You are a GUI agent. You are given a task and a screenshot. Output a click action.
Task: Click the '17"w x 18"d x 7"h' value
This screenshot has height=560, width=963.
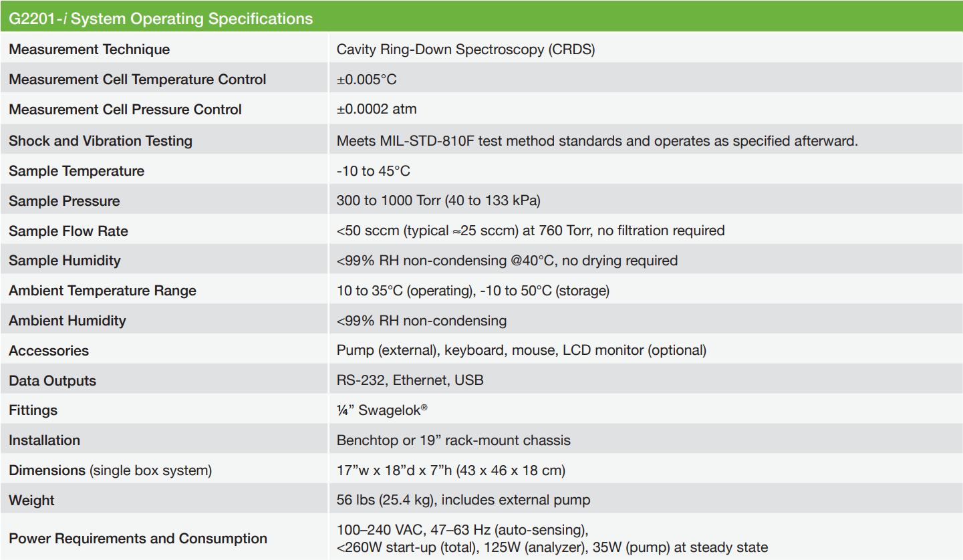click(396, 470)
